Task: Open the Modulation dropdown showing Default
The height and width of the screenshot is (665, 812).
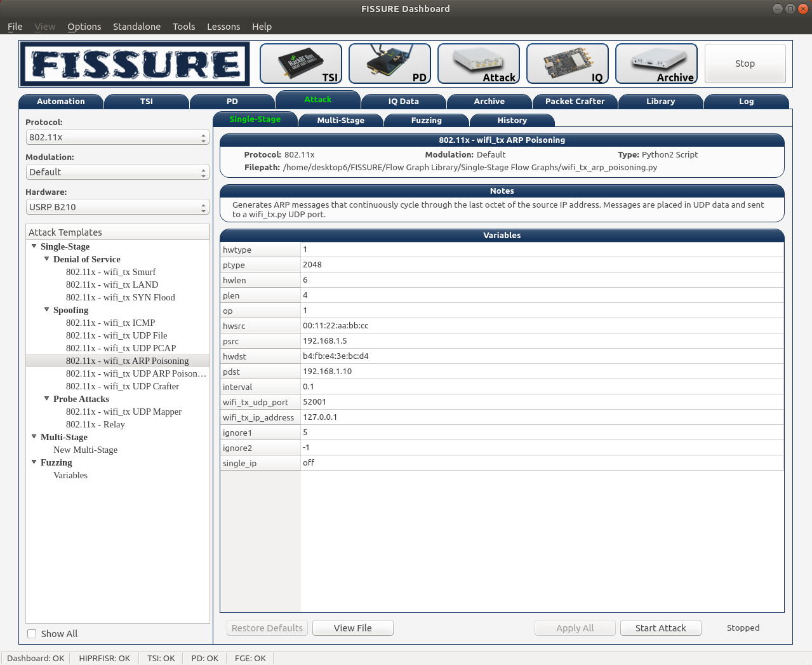Action: click(x=117, y=172)
